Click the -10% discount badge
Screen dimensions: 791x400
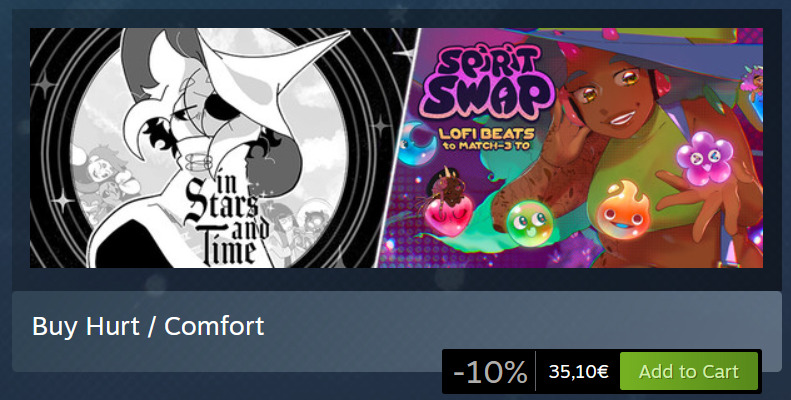489,372
